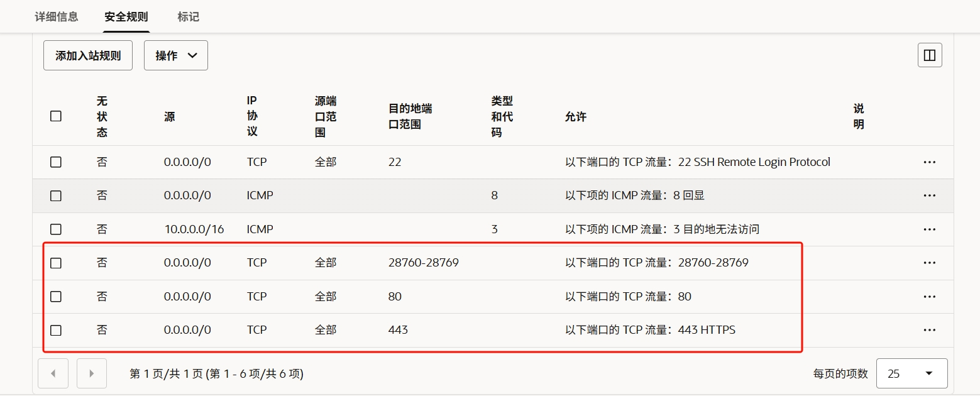Open three-dot menu for ICMP type 8 rule

930,195
